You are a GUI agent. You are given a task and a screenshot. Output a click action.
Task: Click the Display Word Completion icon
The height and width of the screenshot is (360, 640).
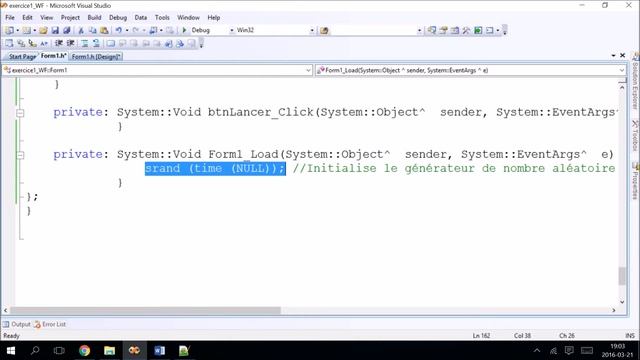pos(44,43)
